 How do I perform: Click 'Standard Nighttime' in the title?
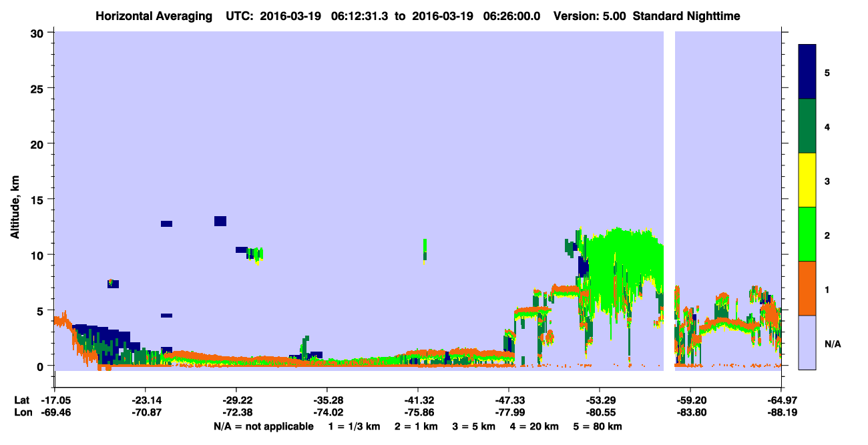685,15
